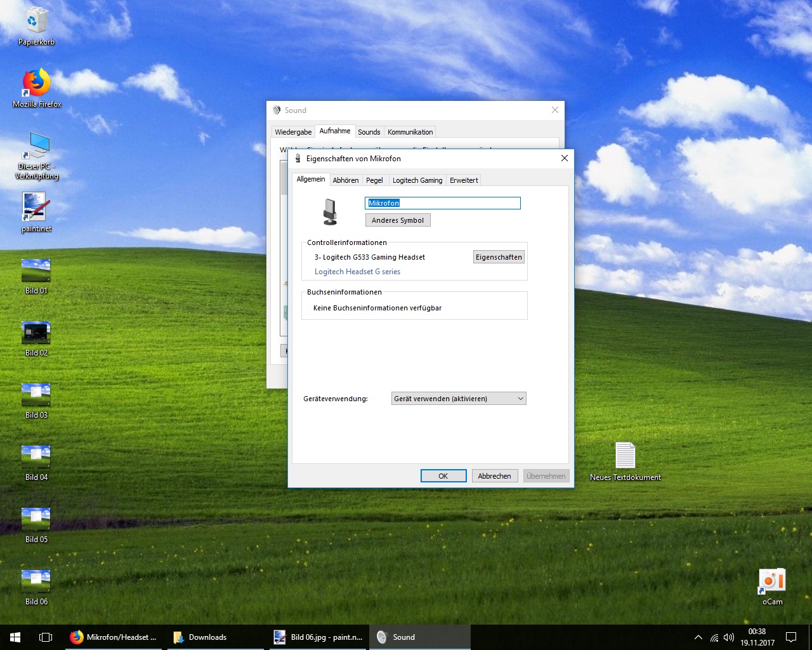This screenshot has width=812, height=650.
Task: Open the Erweitert tab
Action: click(x=464, y=180)
